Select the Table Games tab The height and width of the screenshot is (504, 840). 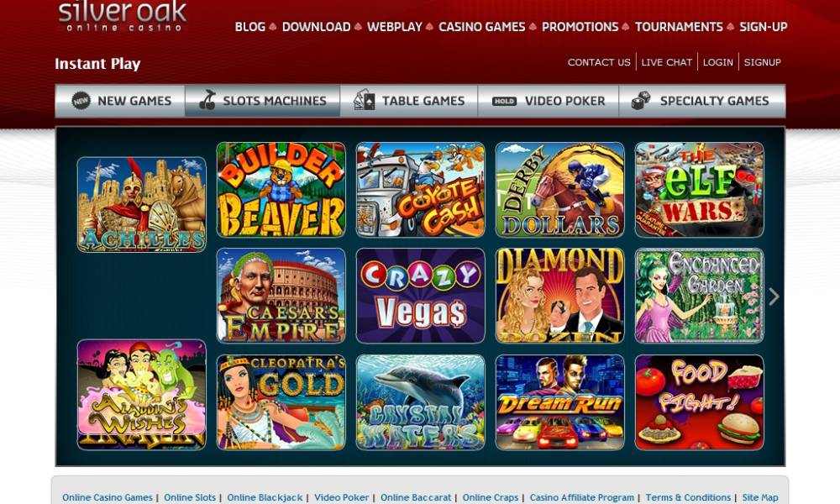pyautogui.click(x=409, y=101)
